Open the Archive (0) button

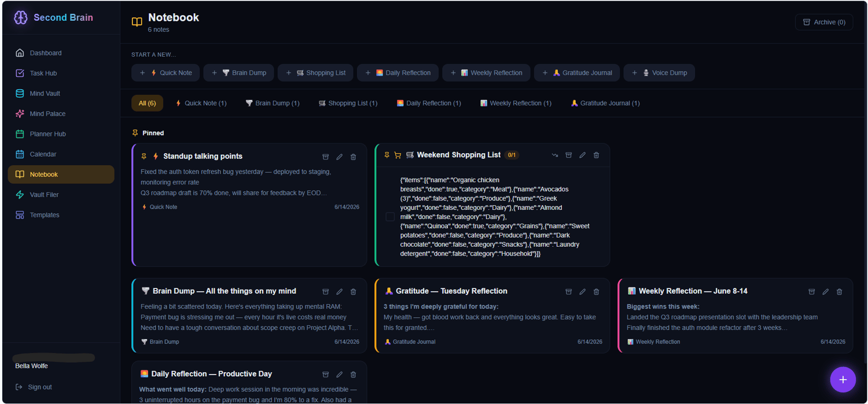(x=824, y=22)
